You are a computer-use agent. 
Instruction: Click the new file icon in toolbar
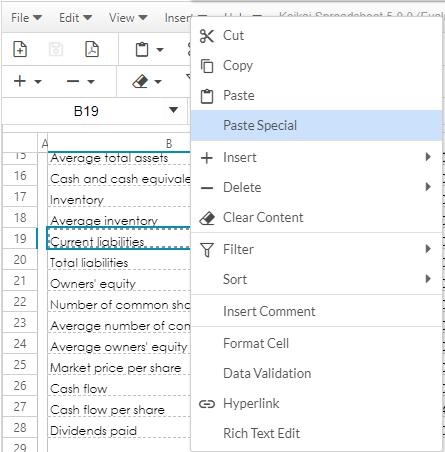(20, 49)
